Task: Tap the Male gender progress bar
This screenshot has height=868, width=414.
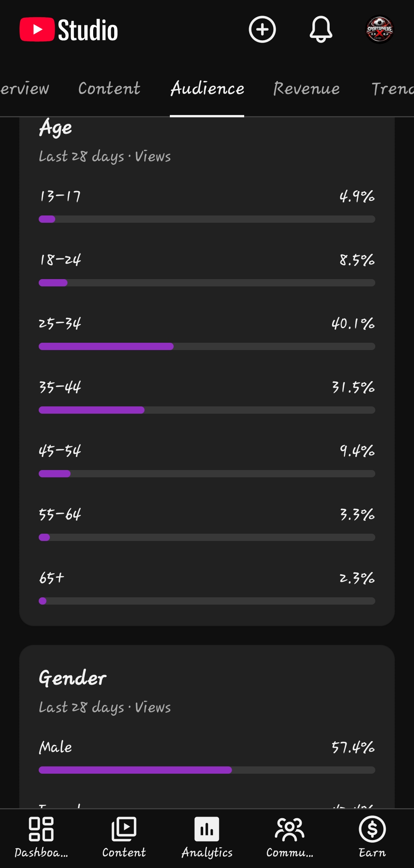Action: (x=207, y=770)
